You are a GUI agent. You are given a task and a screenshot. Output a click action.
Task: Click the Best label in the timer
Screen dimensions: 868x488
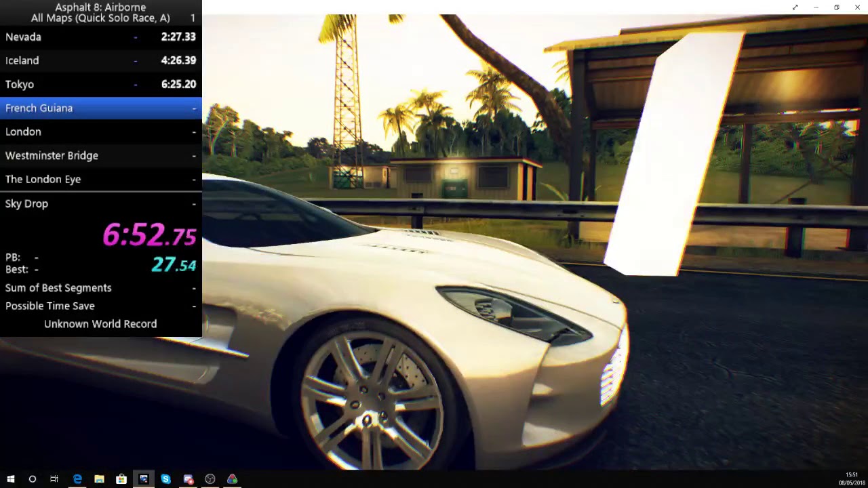point(17,269)
